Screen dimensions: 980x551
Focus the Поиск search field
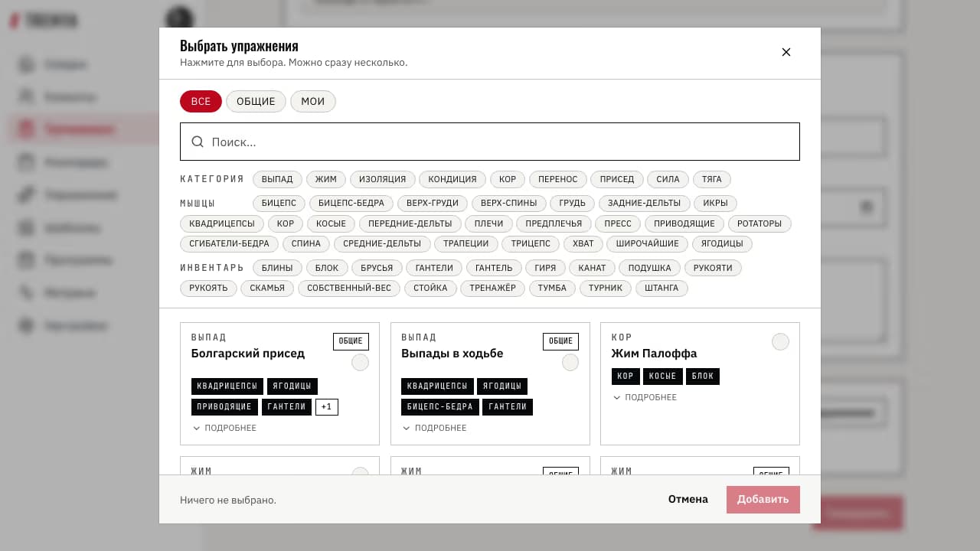tap(490, 142)
